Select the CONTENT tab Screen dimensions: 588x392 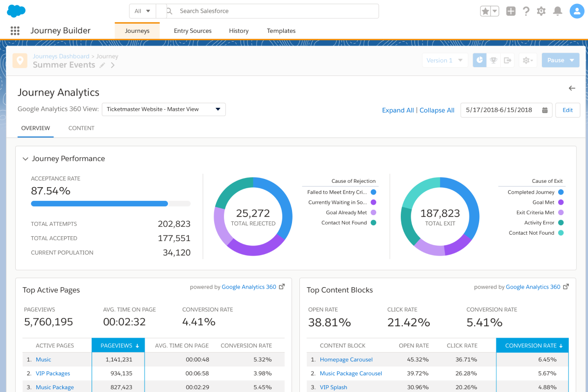pyautogui.click(x=81, y=128)
